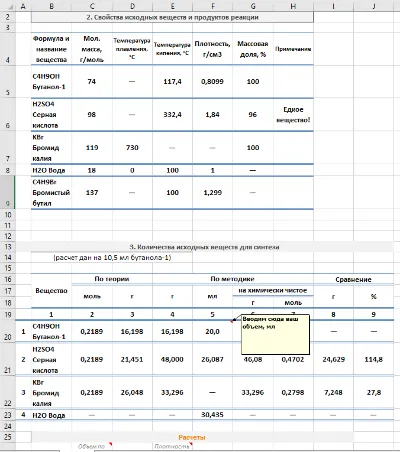Select column E header
400x452 pixels.
[x=172, y=6]
